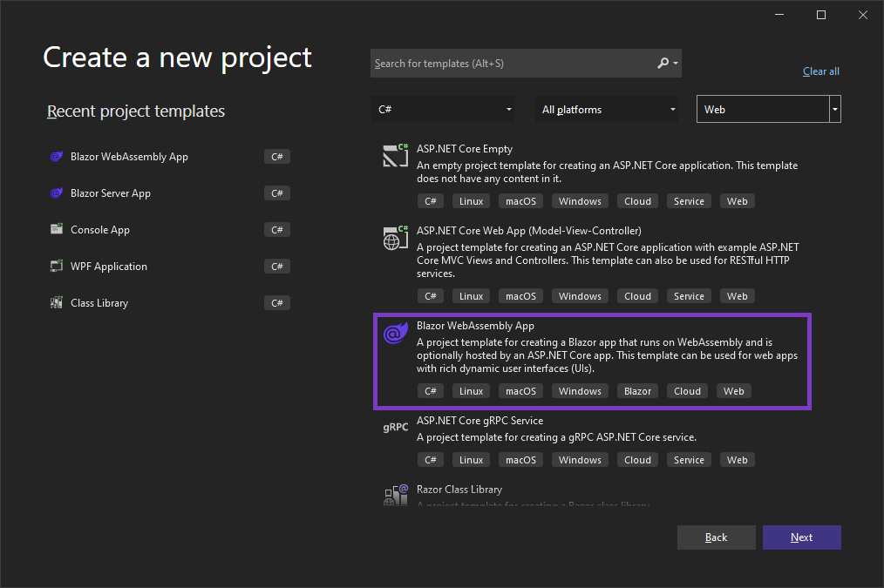Screen dimensions: 884x588
Task: Open the C# language filter dropdown
Action: (x=443, y=109)
